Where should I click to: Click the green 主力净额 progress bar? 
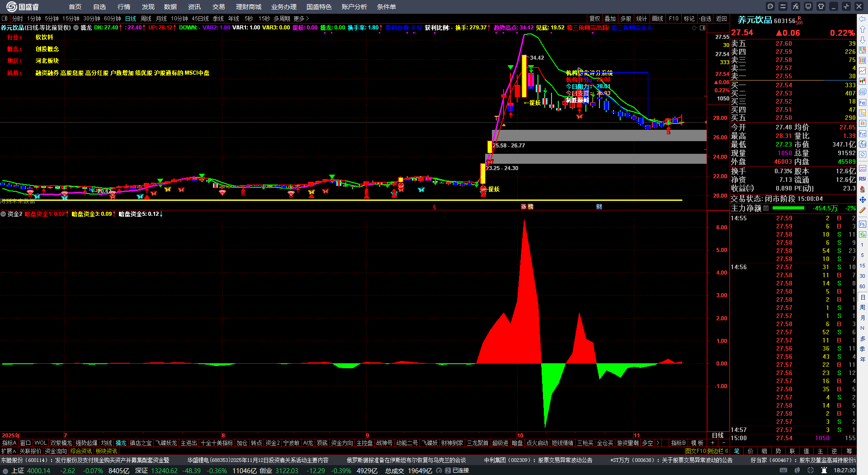(x=788, y=208)
